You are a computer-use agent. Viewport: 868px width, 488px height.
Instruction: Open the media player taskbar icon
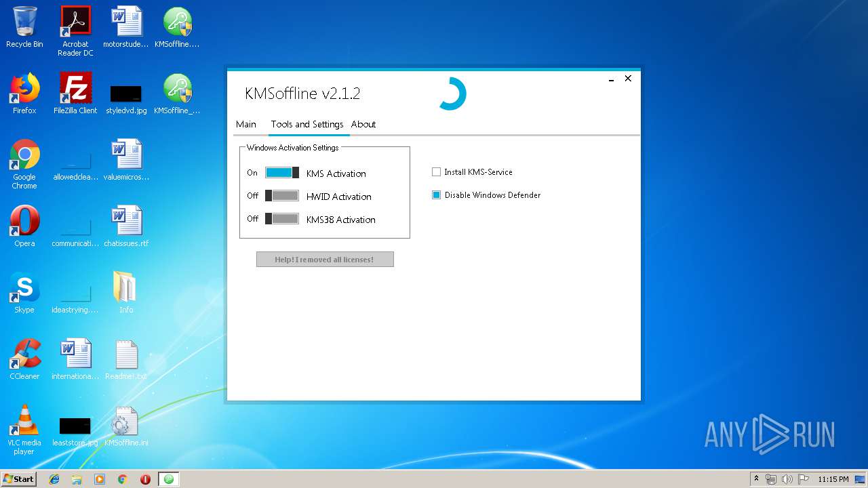[100, 479]
